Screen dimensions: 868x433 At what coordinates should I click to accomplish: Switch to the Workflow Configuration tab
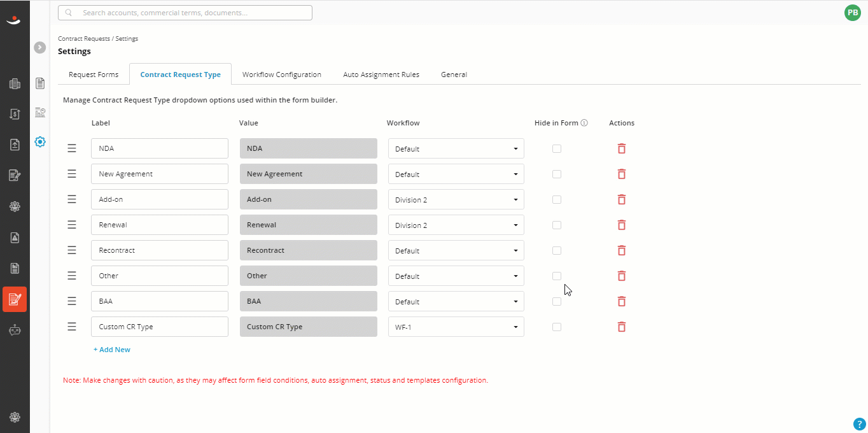point(282,75)
